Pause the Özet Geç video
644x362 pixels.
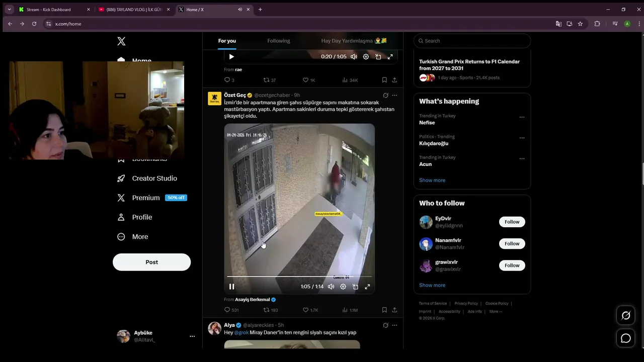click(232, 287)
